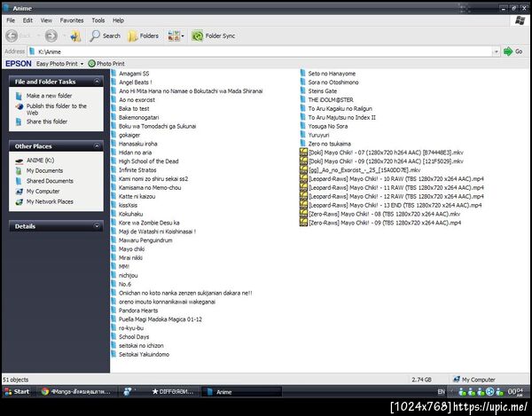Image resolution: width=532 pixels, height=416 pixels.
Task: Select the [gg]_Ao_no_Exorcist_-_25 mkv file icon
Action: click(303, 169)
